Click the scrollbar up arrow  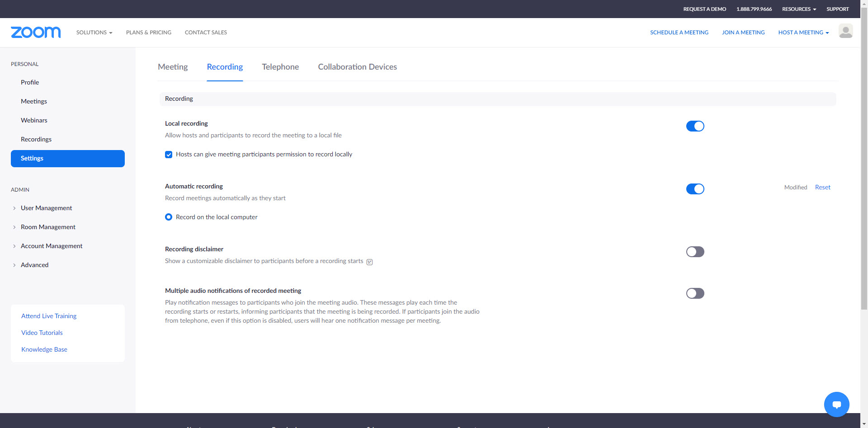coord(864,3)
